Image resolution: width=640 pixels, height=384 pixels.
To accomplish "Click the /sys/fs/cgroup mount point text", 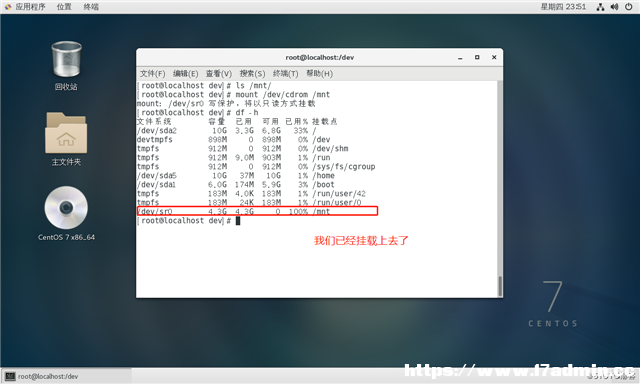I will pos(344,166).
